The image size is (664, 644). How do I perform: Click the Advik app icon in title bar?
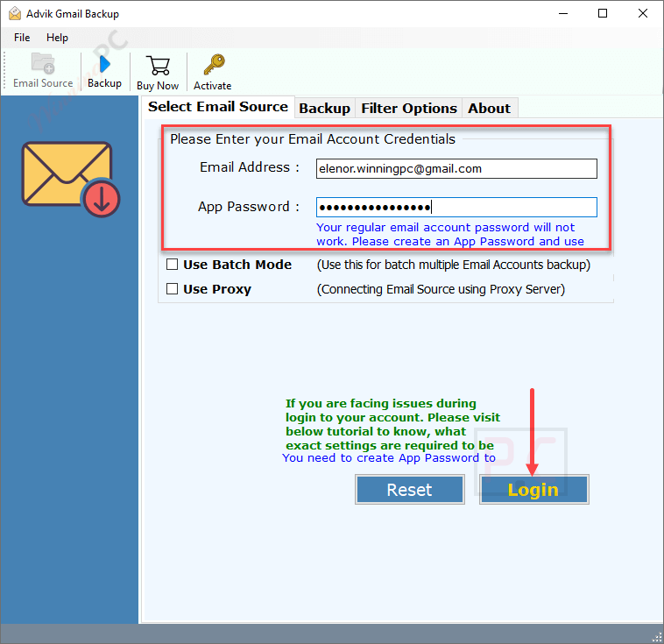point(15,13)
